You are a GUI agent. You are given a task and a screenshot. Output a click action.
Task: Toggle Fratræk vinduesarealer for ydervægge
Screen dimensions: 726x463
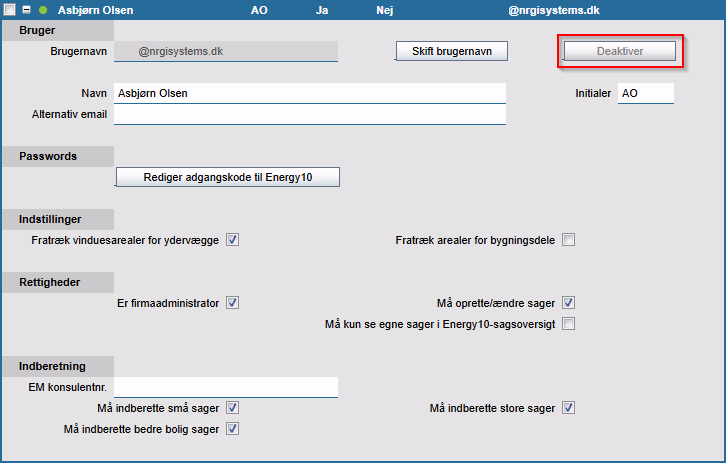pyautogui.click(x=232, y=240)
